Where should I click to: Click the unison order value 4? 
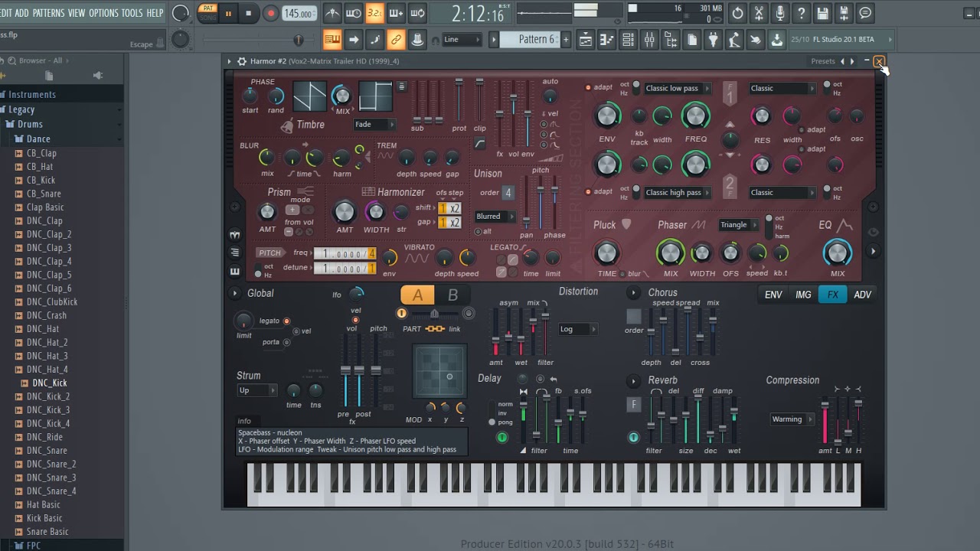coord(508,193)
